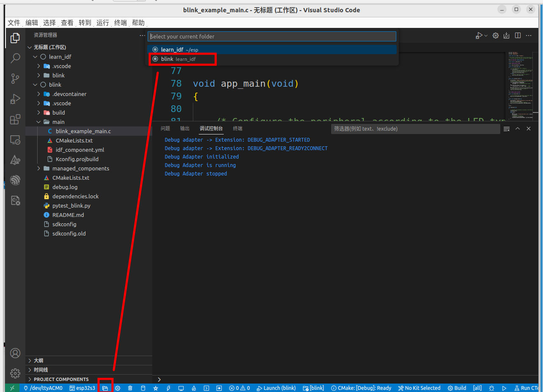543x392 pixels.
Task: Collapse the 无标题 (工作区) workspace root
Action: coord(30,47)
